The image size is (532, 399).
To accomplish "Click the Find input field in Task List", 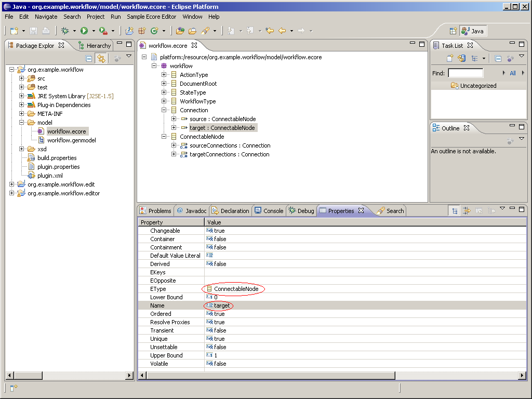I will coord(465,73).
